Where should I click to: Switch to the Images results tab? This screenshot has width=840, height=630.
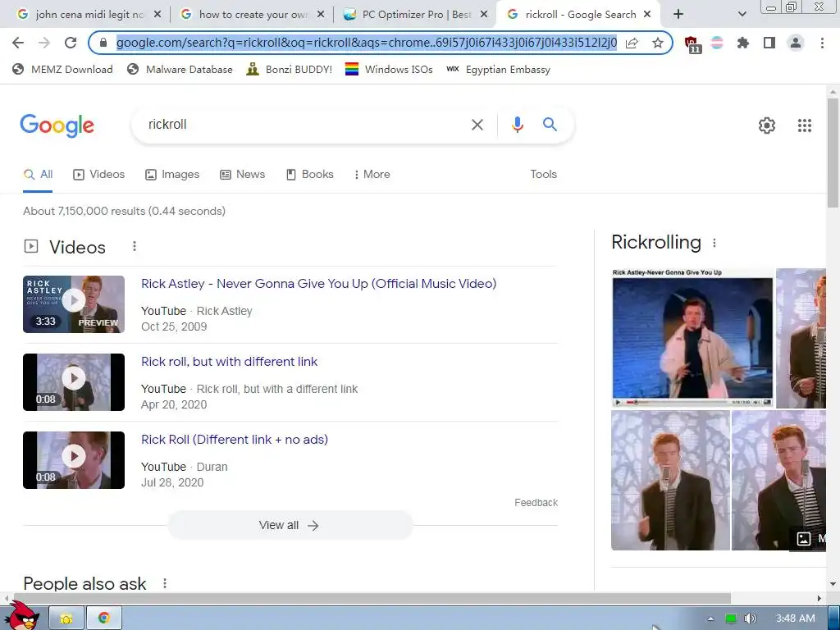pyautogui.click(x=172, y=174)
